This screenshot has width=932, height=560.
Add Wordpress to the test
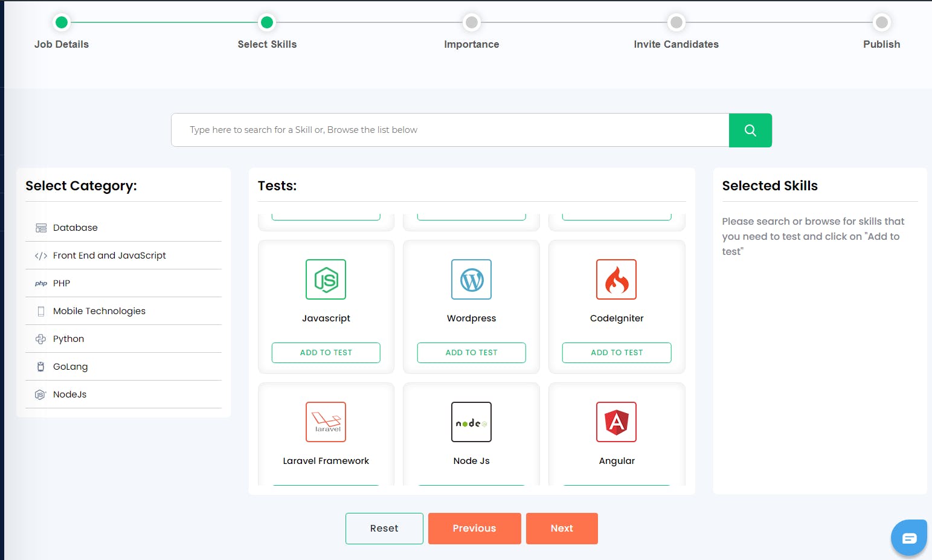pyautogui.click(x=471, y=353)
